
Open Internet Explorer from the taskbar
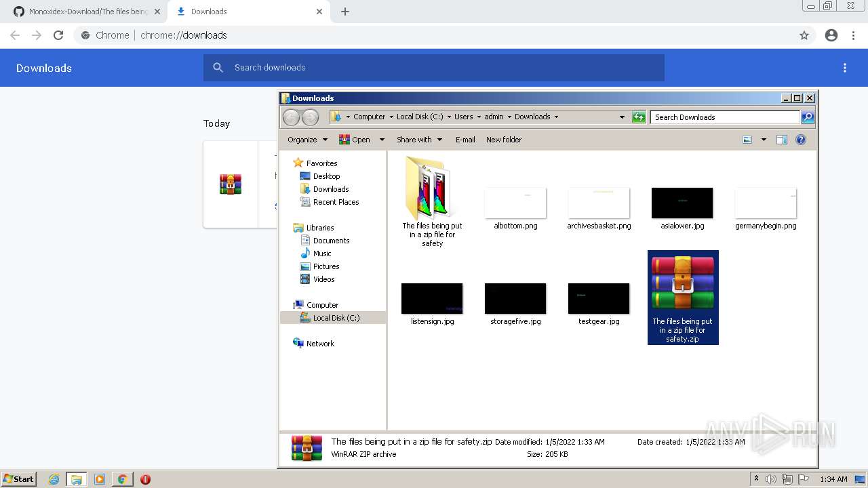point(54,479)
